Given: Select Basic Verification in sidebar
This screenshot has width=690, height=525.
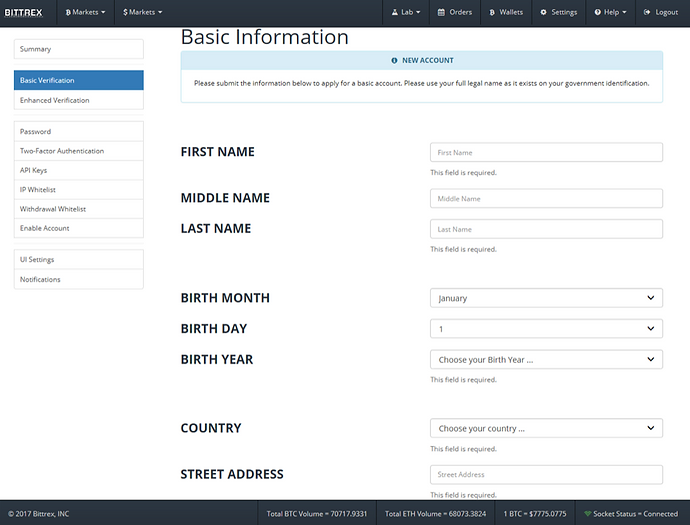Looking at the screenshot, I should [79, 80].
